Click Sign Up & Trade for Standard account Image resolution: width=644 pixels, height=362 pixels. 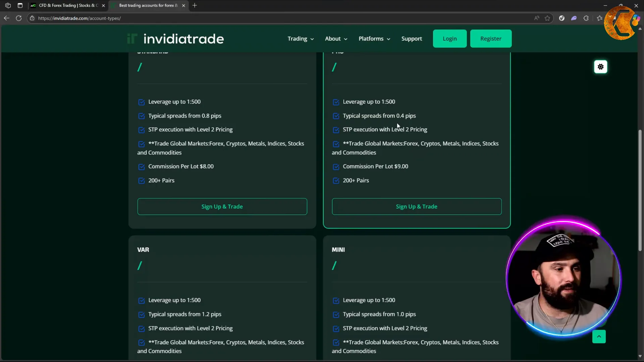222,206
